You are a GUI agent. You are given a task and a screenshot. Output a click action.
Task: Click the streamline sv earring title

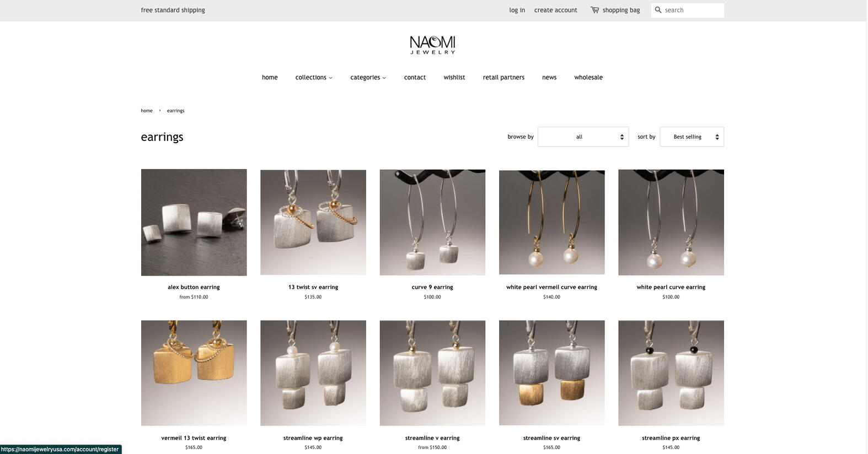(x=551, y=438)
